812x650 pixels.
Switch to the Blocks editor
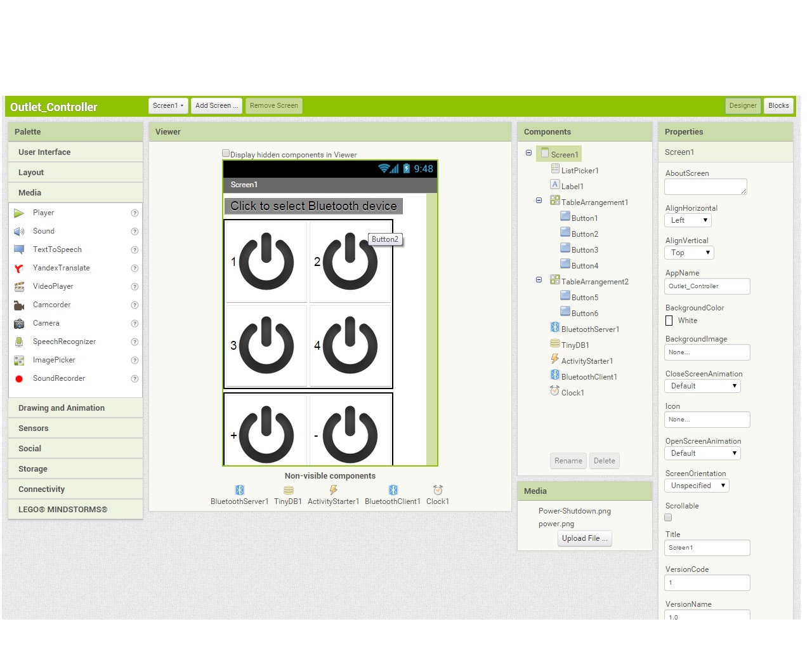(778, 105)
